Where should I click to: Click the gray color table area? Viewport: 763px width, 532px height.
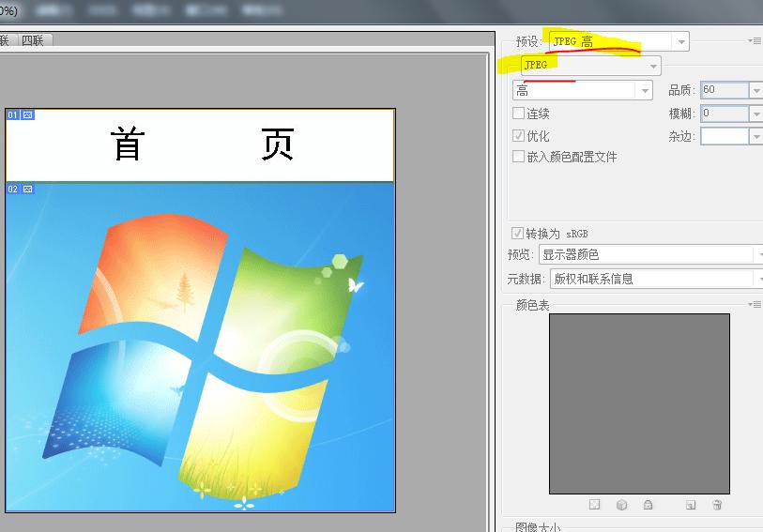(x=639, y=403)
